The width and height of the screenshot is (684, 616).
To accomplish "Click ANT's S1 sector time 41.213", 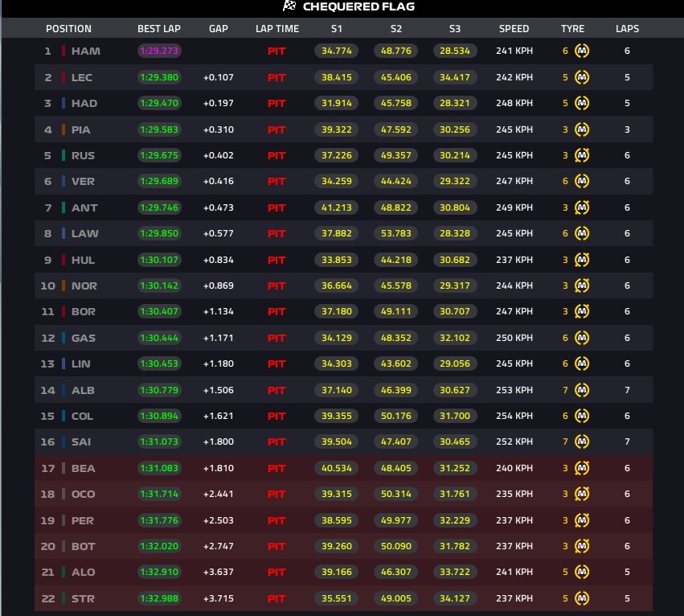I will click(x=336, y=207).
